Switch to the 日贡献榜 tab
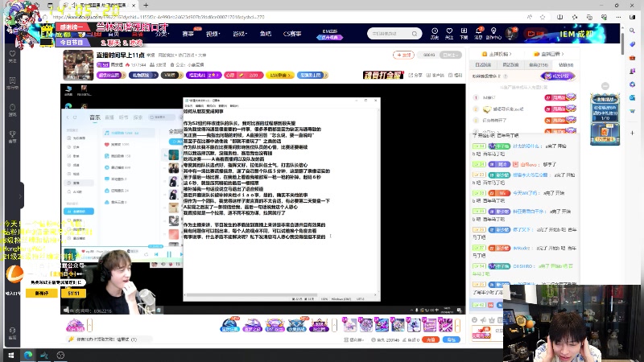 (x=482, y=65)
